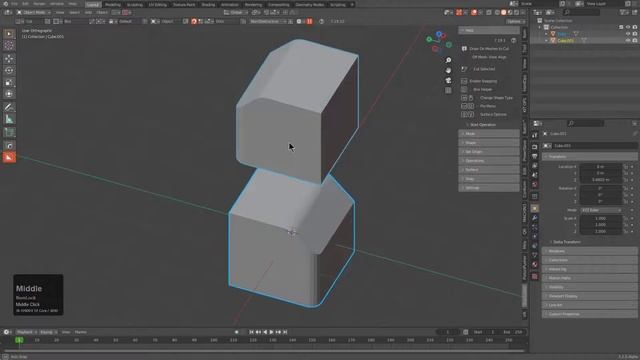The width and height of the screenshot is (640, 360).
Task: Select the Move tool
Action: (x=9, y=59)
